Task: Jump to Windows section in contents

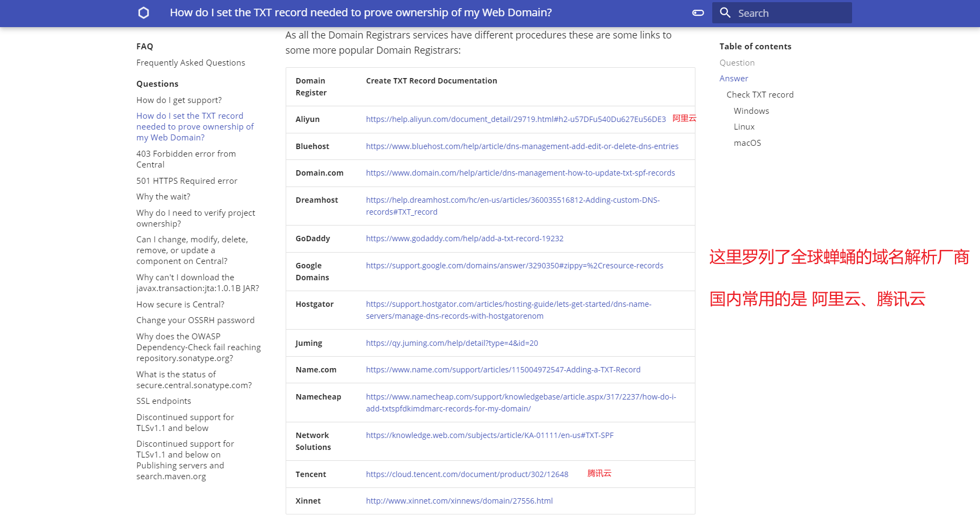Action: (x=751, y=111)
